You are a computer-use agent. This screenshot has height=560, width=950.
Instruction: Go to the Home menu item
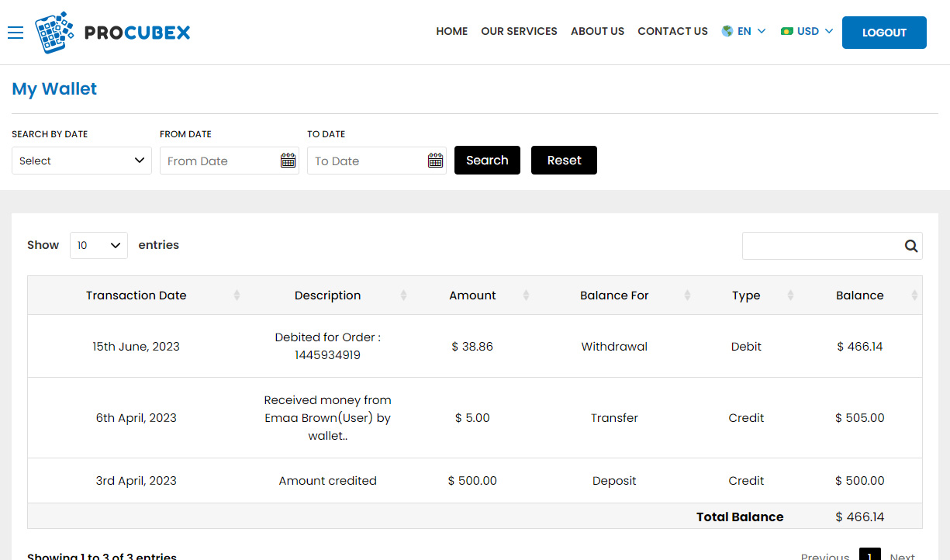click(x=451, y=31)
